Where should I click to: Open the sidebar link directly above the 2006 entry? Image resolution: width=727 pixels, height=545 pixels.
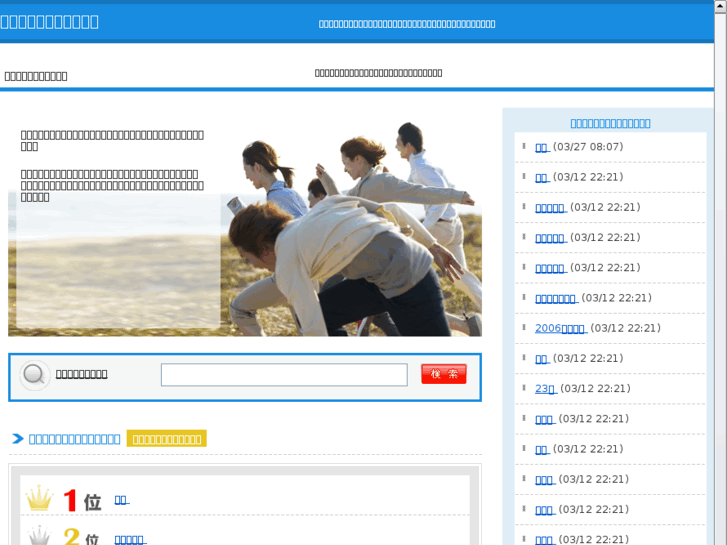click(556, 298)
